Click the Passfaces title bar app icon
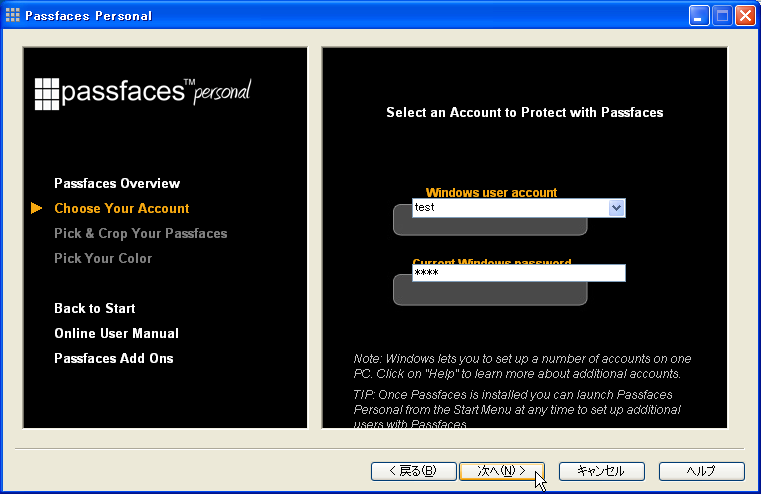 [x=13, y=16]
